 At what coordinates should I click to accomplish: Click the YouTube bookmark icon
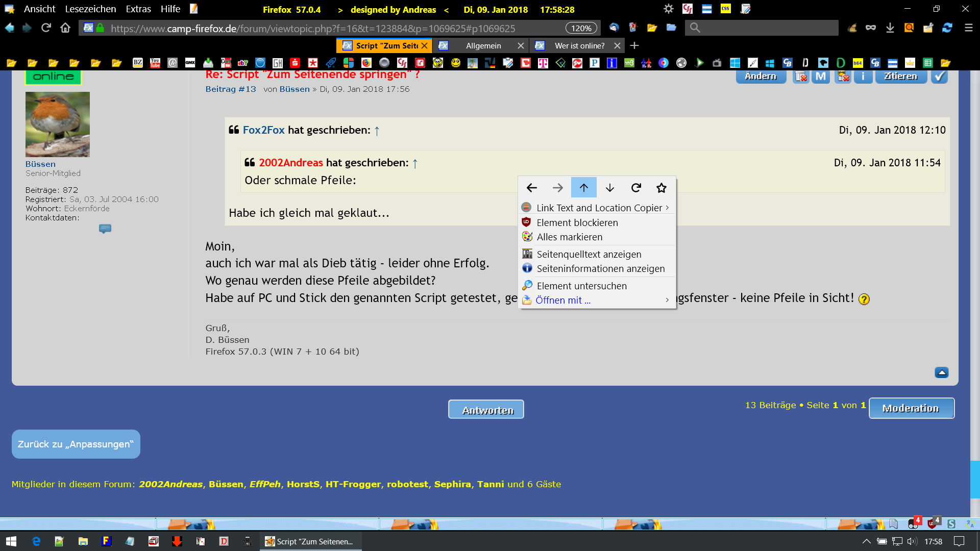155,63
